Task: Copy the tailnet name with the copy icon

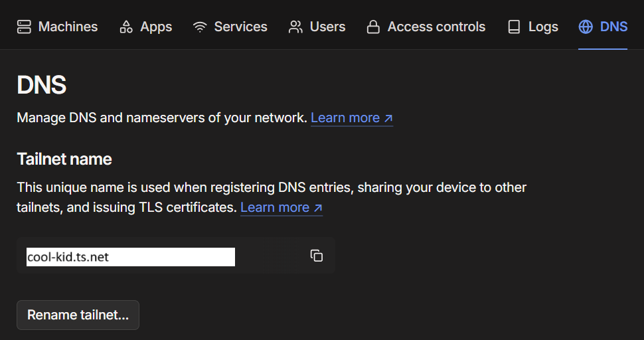Action: (x=316, y=256)
